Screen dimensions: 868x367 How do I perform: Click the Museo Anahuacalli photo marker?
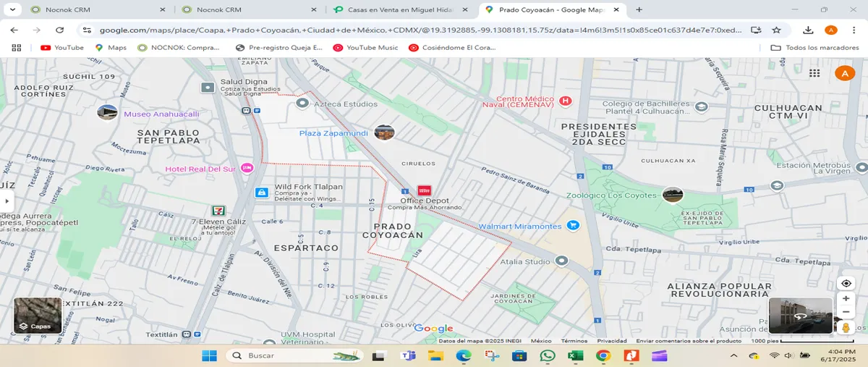point(108,113)
